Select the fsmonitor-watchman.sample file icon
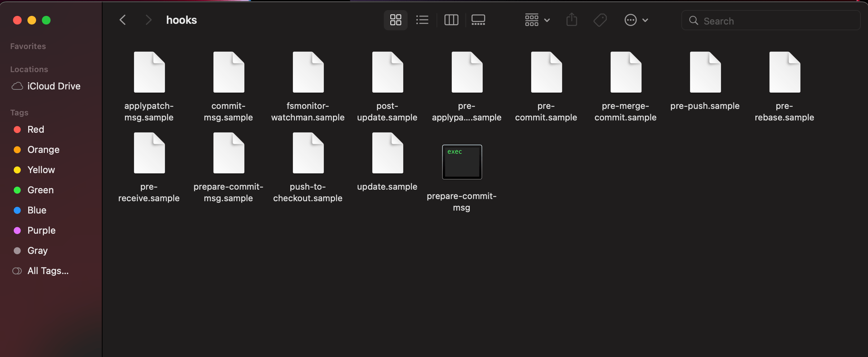 click(308, 72)
